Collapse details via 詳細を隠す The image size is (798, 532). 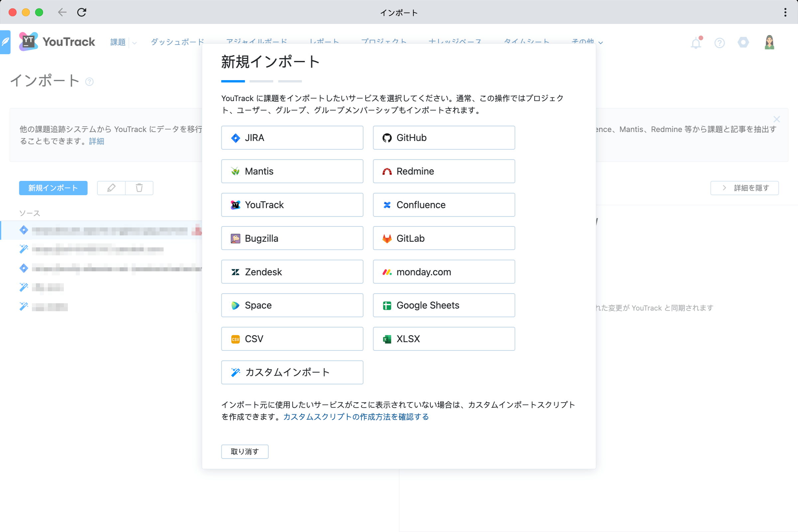point(744,188)
